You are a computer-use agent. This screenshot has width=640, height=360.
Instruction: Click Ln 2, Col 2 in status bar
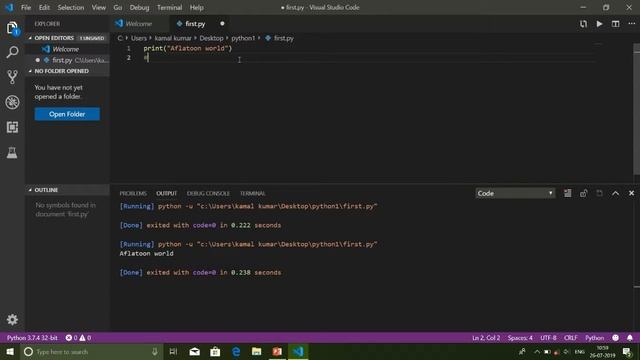pyautogui.click(x=486, y=338)
